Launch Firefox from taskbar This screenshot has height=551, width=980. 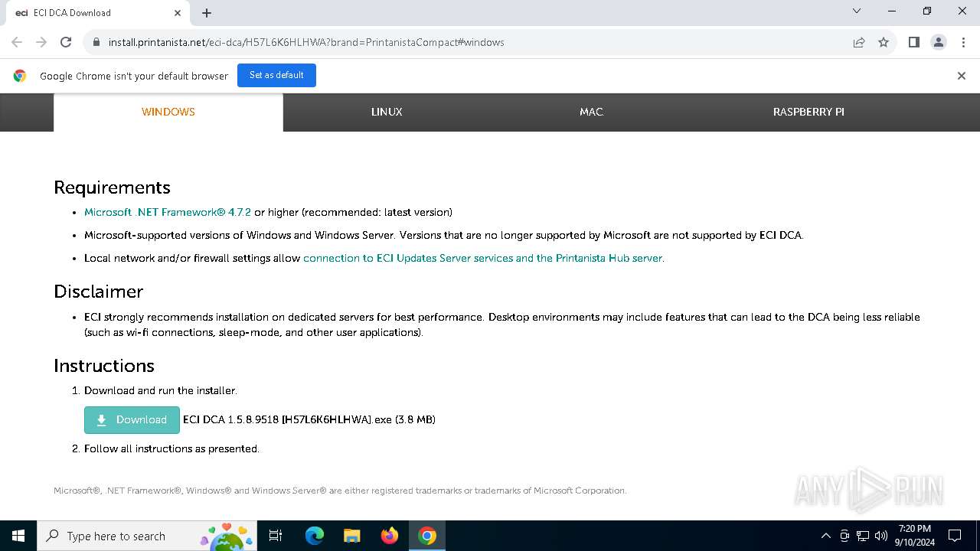pos(390,536)
